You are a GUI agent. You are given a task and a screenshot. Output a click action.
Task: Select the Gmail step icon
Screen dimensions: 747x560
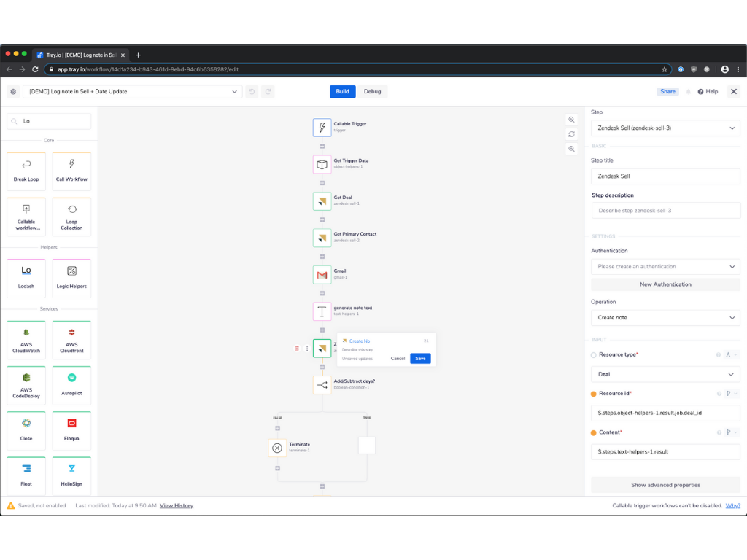click(x=322, y=275)
